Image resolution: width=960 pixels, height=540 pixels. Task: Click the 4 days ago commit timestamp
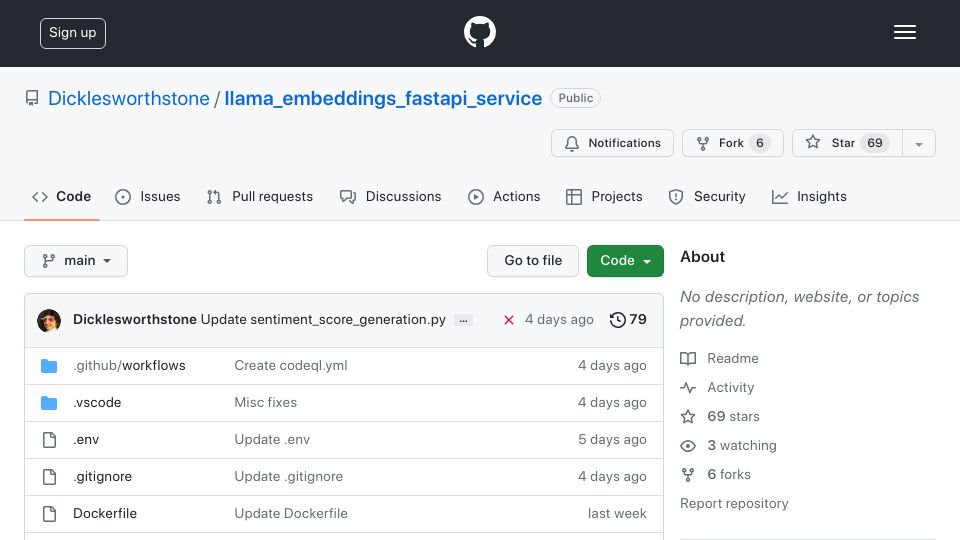coord(559,320)
